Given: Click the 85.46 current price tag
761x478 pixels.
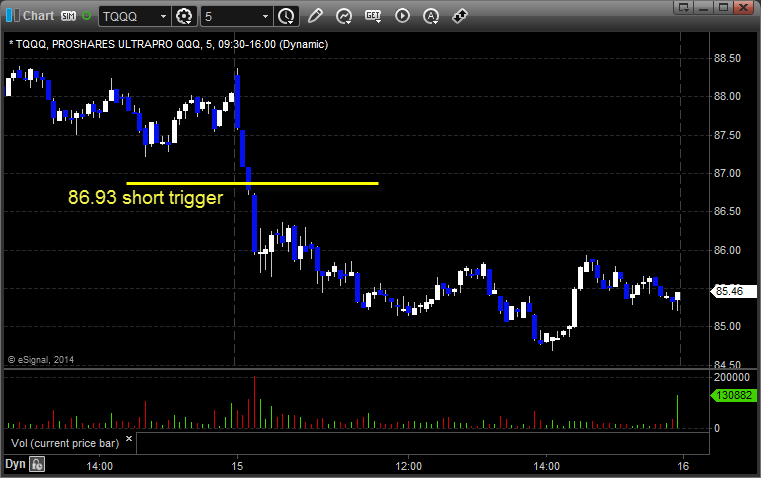Looking at the screenshot, I should coord(733,291).
